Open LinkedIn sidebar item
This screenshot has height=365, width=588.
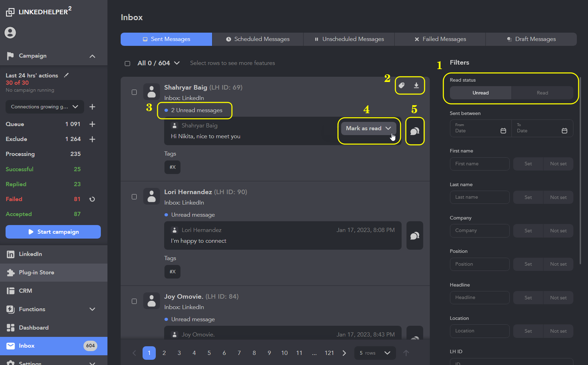54,254
